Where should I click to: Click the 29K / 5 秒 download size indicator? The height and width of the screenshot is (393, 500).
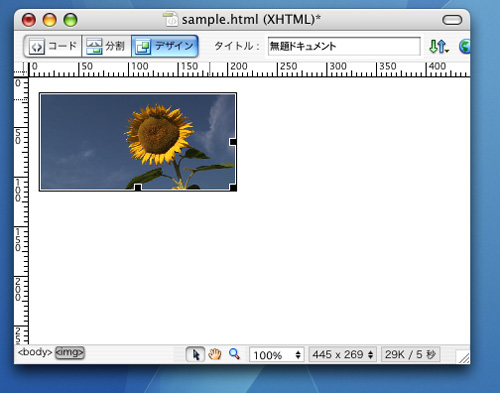(411, 354)
